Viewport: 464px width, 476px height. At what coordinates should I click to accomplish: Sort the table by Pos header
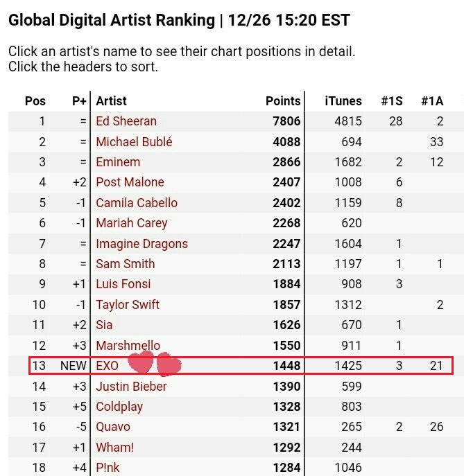[x=35, y=101]
